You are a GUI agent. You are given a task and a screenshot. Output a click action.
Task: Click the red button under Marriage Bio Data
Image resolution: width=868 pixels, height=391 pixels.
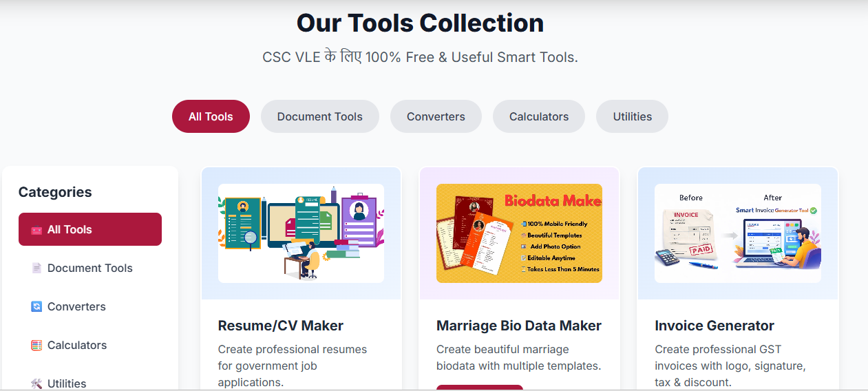(480, 388)
